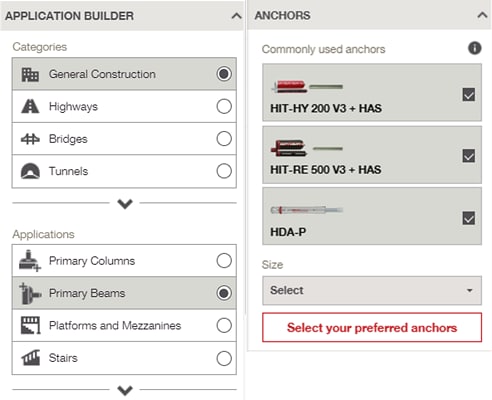
Task: Click Select your preferred anchors button
Action: tap(372, 327)
